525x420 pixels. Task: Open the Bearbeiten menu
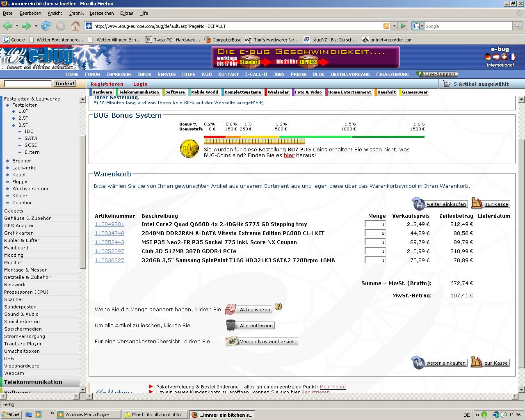(30, 13)
